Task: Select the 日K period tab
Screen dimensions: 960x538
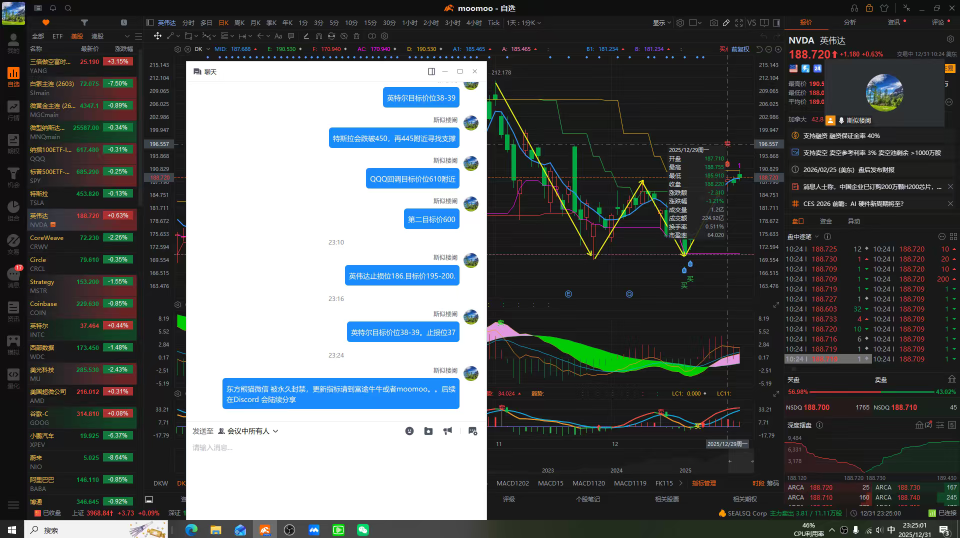Action: click(x=223, y=23)
